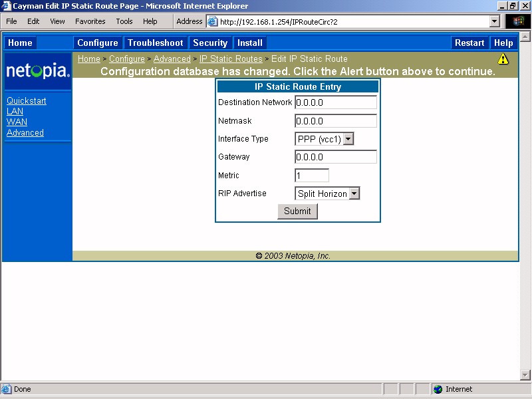532x399 pixels.
Task: Minimize the Internet Explorer window
Action: (503, 6)
